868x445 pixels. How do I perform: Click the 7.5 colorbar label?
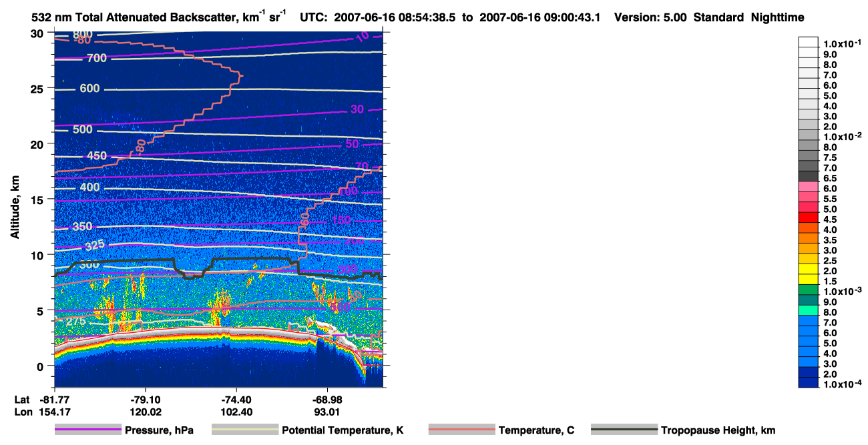(x=831, y=157)
